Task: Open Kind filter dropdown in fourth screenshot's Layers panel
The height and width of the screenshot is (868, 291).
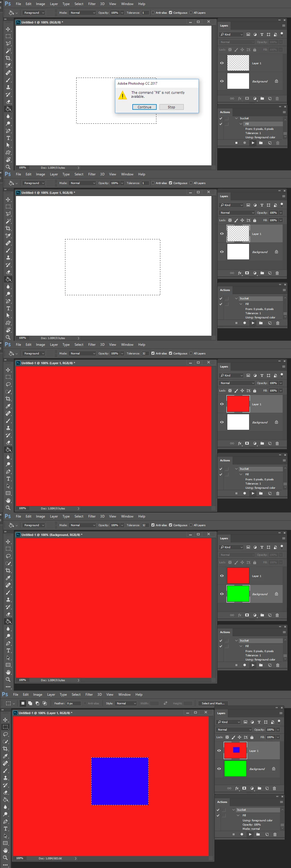Action: (x=231, y=547)
